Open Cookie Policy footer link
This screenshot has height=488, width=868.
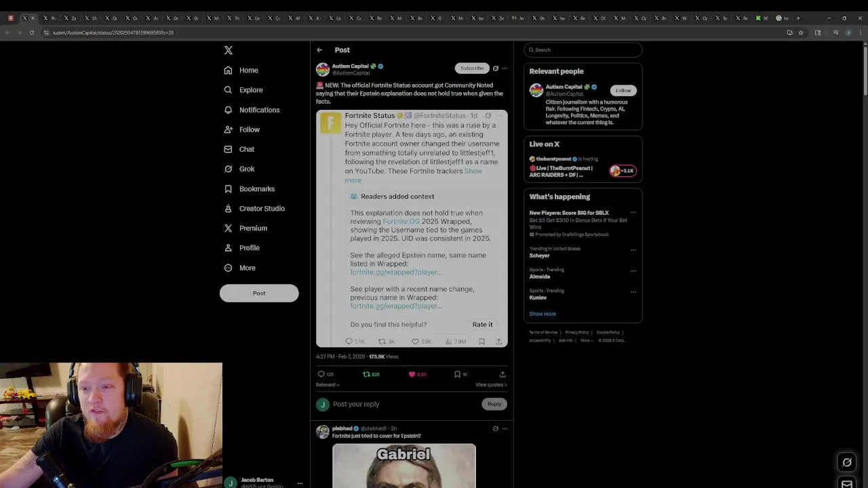(x=608, y=332)
